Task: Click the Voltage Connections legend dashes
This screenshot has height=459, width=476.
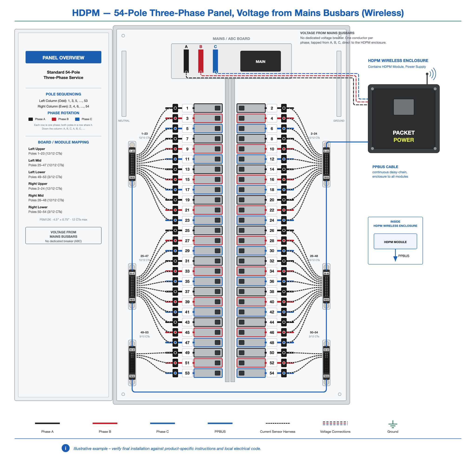Action: [x=335, y=423]
